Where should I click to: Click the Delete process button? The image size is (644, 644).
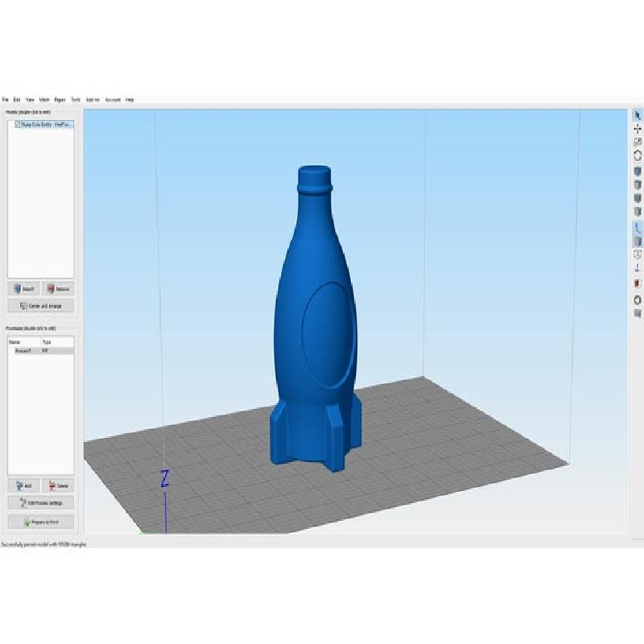click(58, 485)
